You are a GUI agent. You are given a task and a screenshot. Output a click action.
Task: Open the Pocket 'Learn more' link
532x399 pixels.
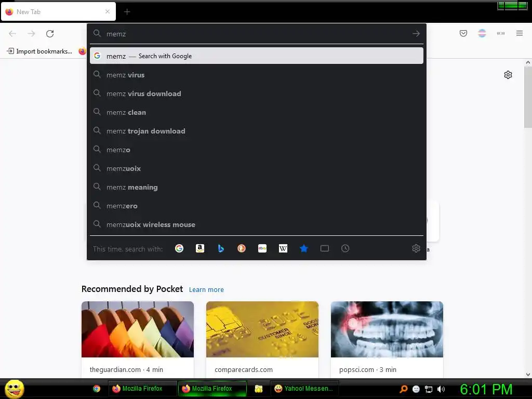pyautogui.click(x=206, y=290)
